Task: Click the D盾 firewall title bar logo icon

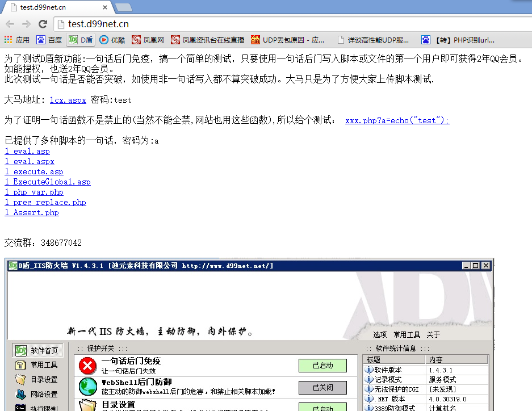Action: coord(13,266)
